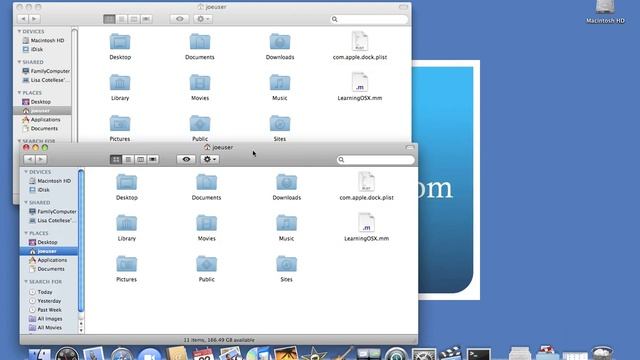This screenshot has height=360, width=640.
Task: Open Pictures folder in front Finder window
Action: pyautogui.click(x=127, y=264)
